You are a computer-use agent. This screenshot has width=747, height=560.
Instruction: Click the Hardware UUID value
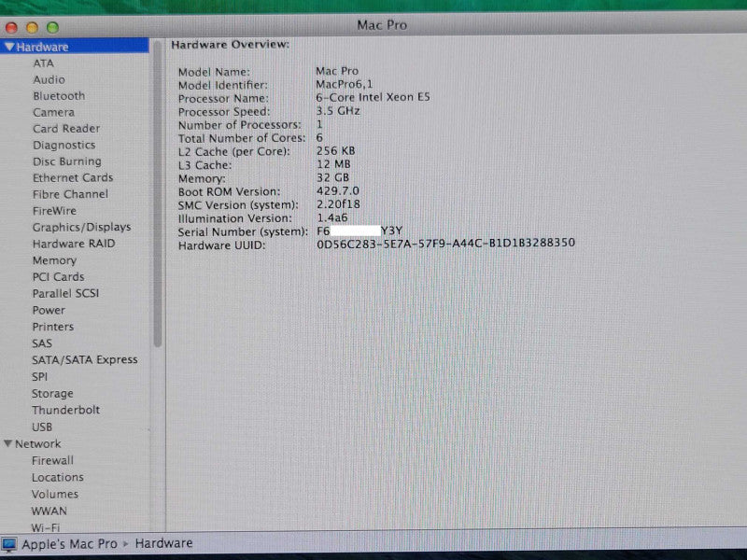[x=445, y=244]
